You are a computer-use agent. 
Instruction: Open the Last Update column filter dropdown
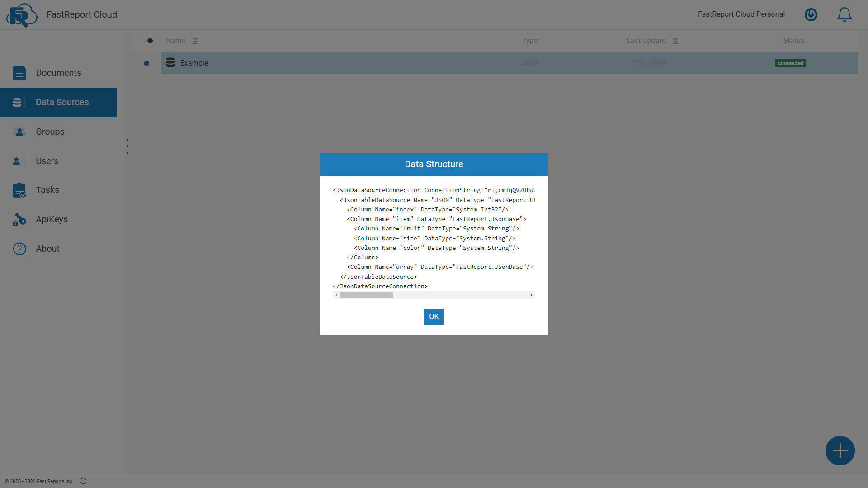click(675, 41)
